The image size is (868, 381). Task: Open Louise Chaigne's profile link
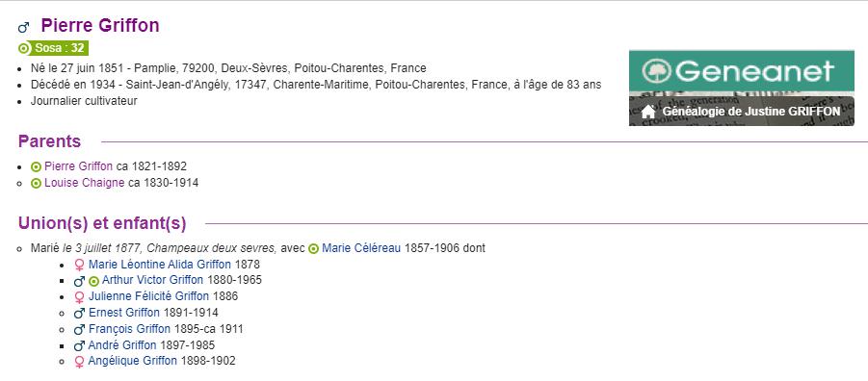84,183
